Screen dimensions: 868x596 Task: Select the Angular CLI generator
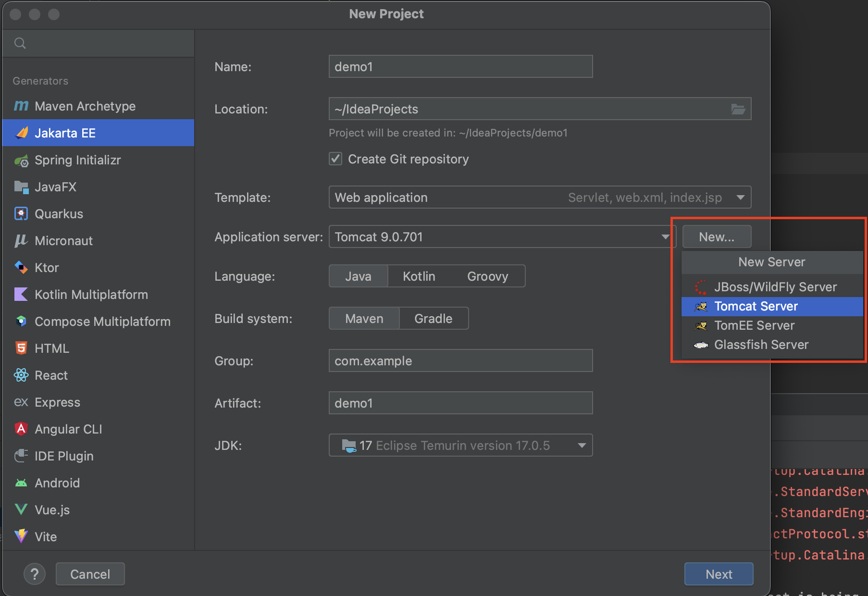coord(99,429)
